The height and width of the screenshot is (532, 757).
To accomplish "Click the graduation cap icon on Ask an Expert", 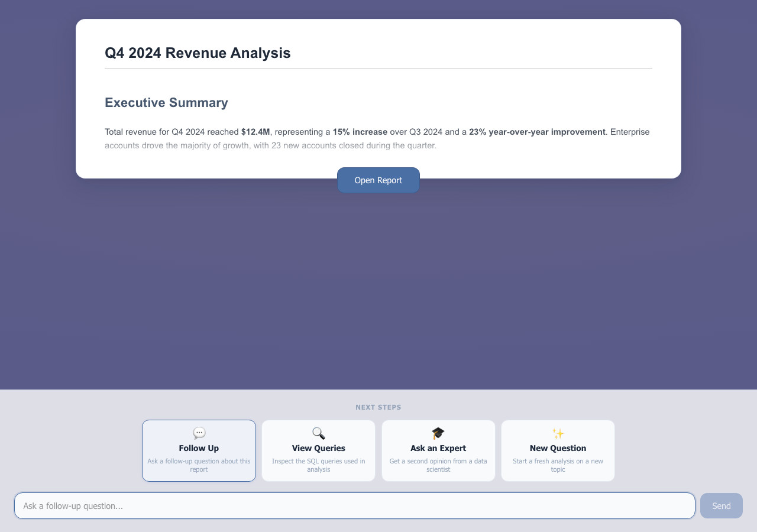I will pyautogui.click(x=438, y=433).
